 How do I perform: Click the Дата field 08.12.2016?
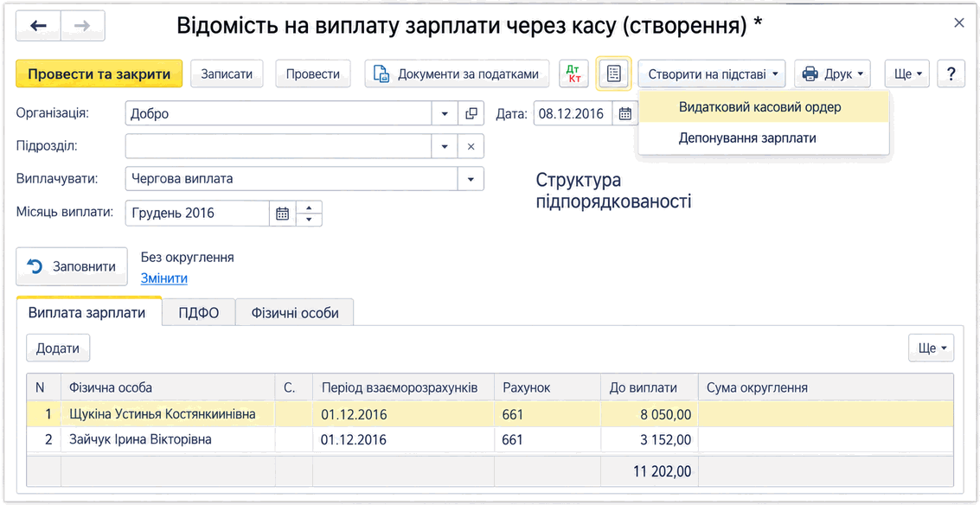coord(573,114)
